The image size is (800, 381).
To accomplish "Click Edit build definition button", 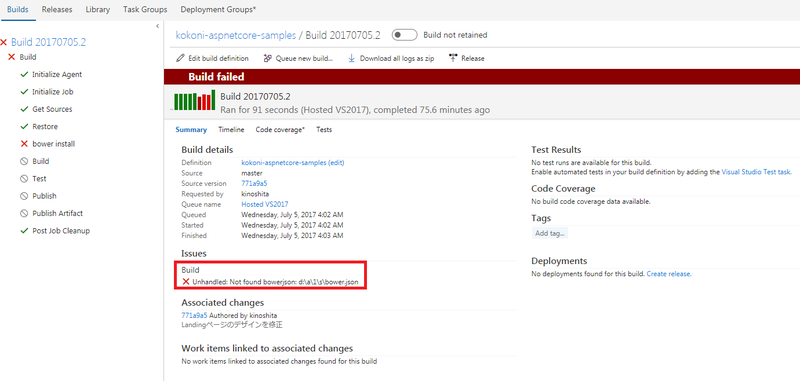I will click(x=213, y=58).
